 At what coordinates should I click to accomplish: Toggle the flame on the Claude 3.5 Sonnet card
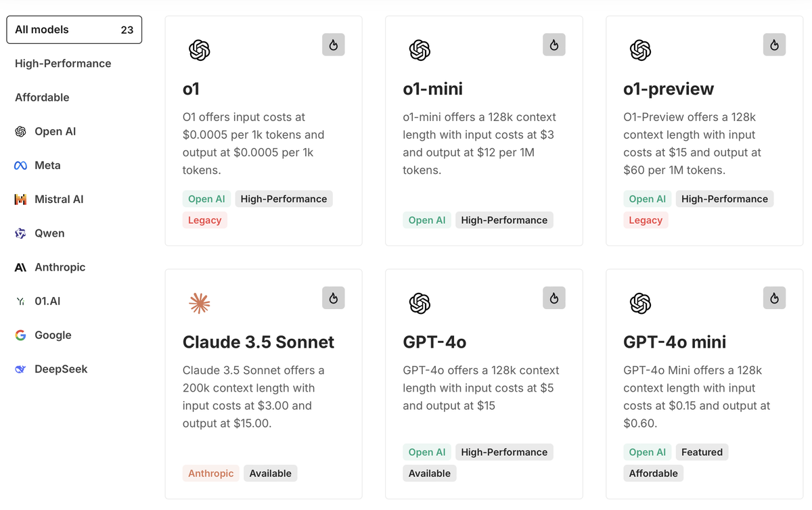click(333, 298)
